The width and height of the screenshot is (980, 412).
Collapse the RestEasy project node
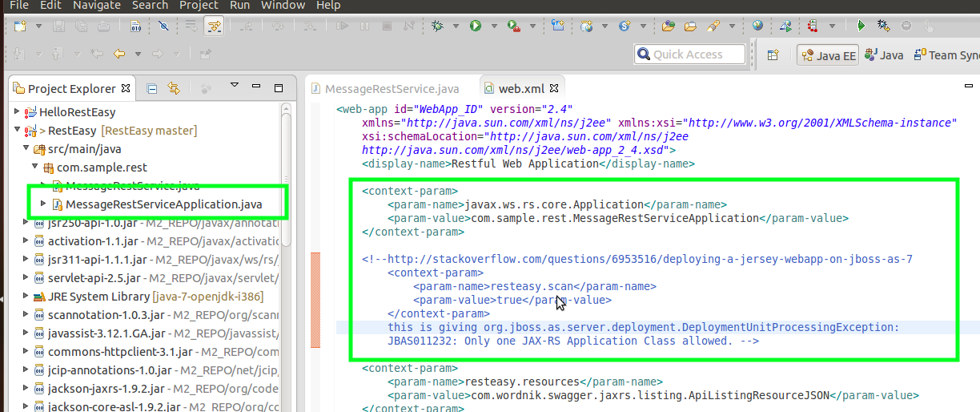pos(18,130)
